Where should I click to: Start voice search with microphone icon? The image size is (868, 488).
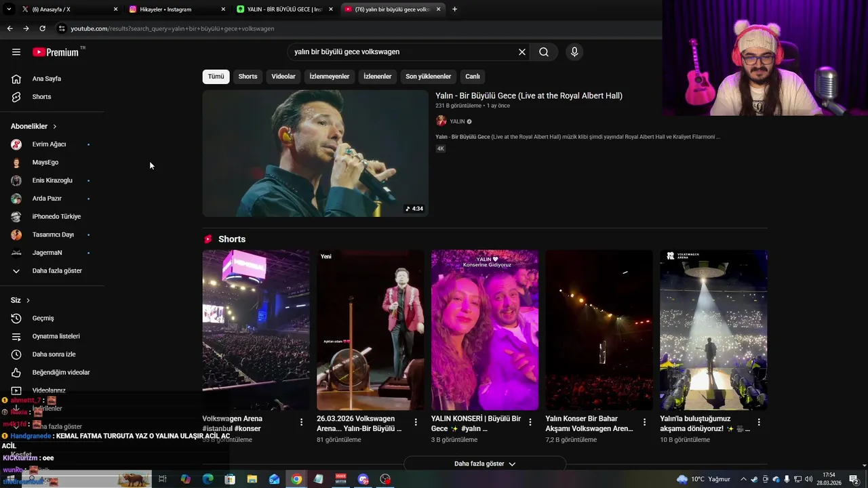coord(574,52)
